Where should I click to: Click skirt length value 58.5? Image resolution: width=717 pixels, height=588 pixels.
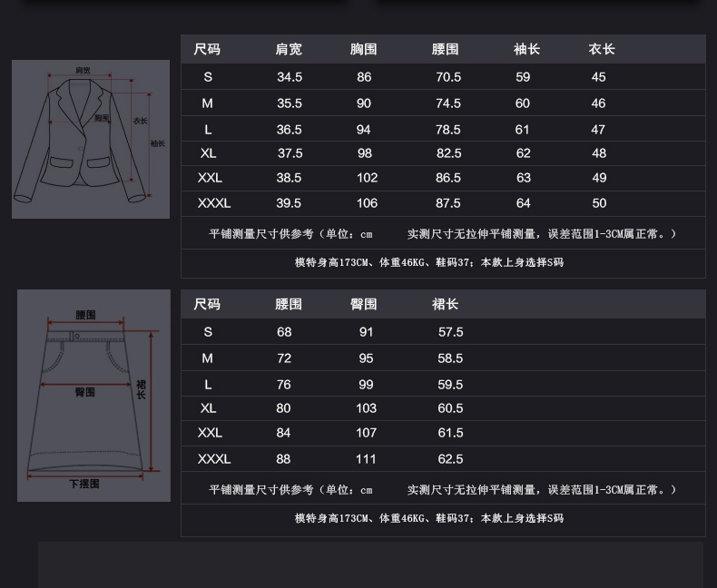pos(450,358)
